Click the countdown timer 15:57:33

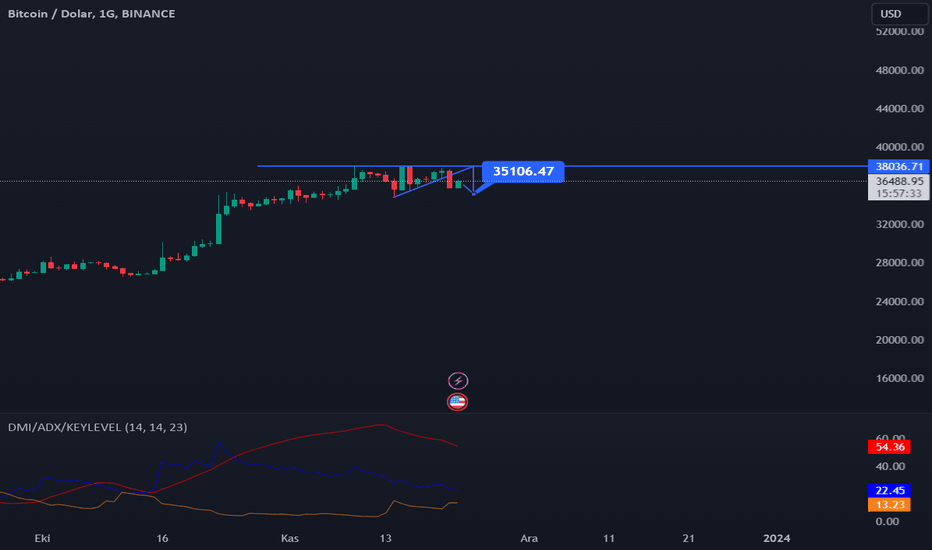[x=899, y=194]
